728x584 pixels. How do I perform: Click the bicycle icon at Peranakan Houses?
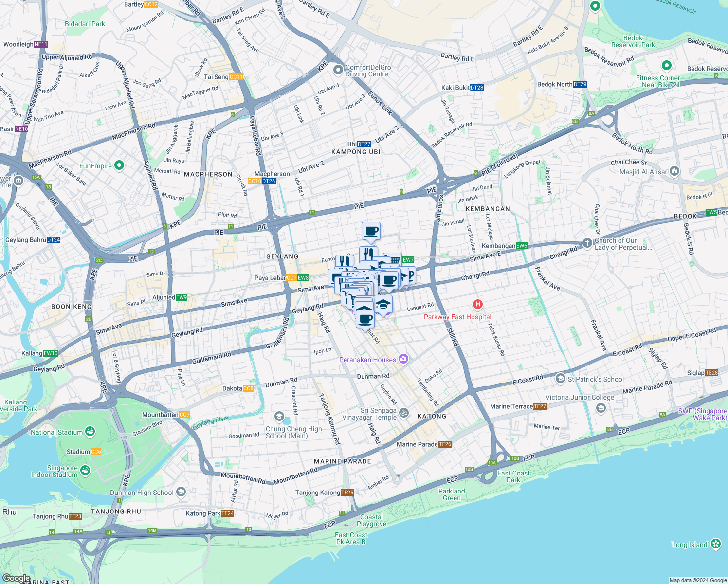coord(404,359)
